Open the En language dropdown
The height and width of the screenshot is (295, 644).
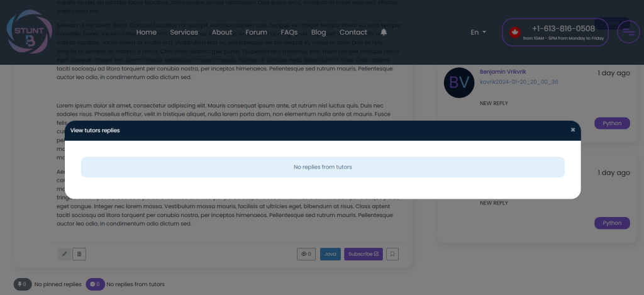click(478, 32)
